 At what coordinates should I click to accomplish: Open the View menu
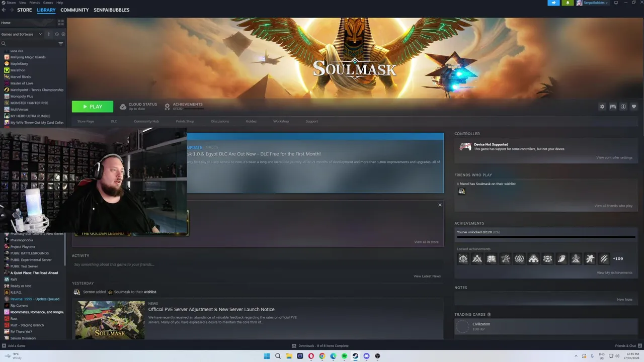click(23, 3)
